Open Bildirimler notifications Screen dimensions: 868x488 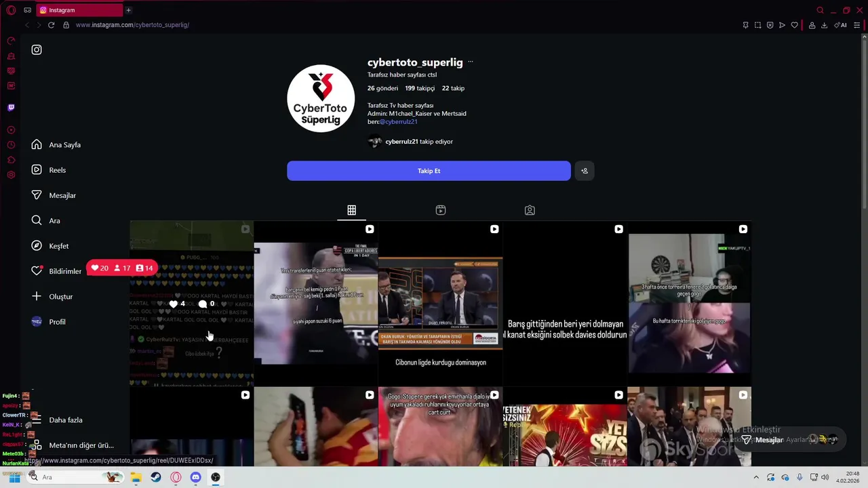click(56, 271)
